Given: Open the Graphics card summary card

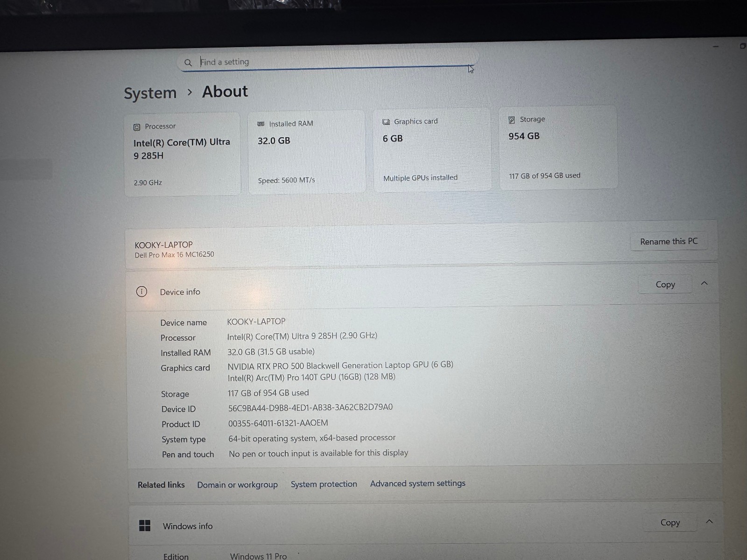Looking at the screenshot, I should click(x=432, y=149).
